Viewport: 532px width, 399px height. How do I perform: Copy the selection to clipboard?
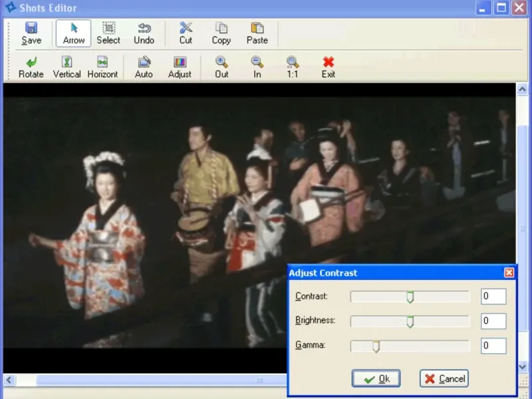click(x=221, y=33)
